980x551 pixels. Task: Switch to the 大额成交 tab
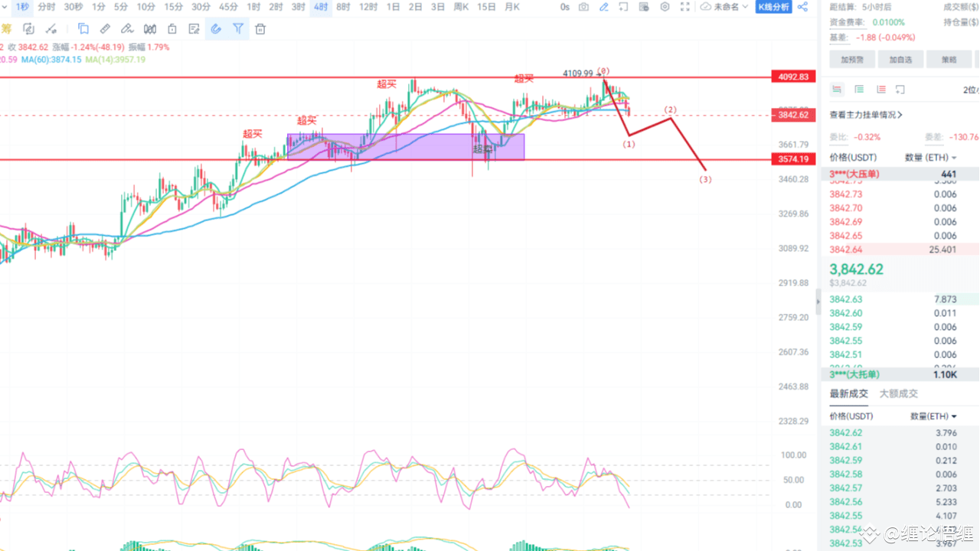(x=898, y=393)
